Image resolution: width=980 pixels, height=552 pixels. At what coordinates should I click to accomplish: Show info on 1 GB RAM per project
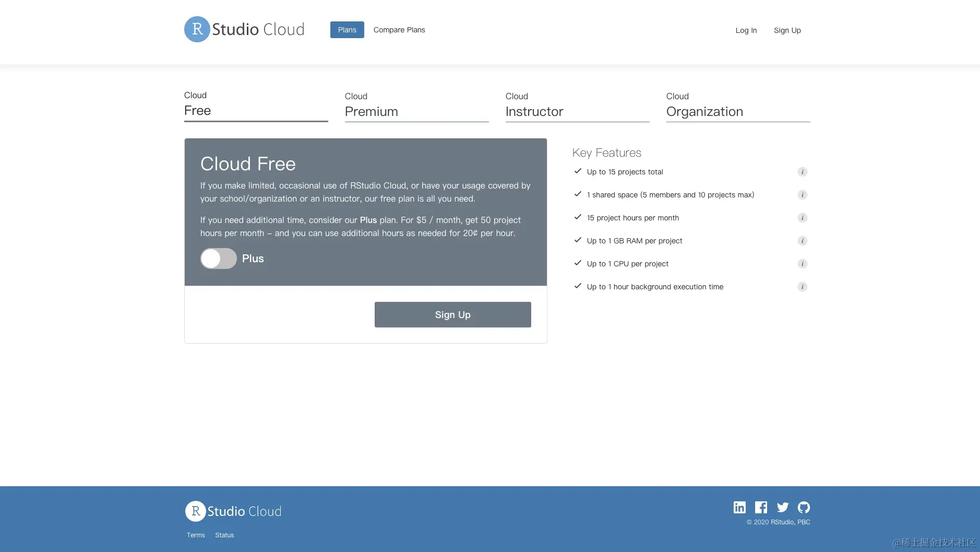point(802,240)
